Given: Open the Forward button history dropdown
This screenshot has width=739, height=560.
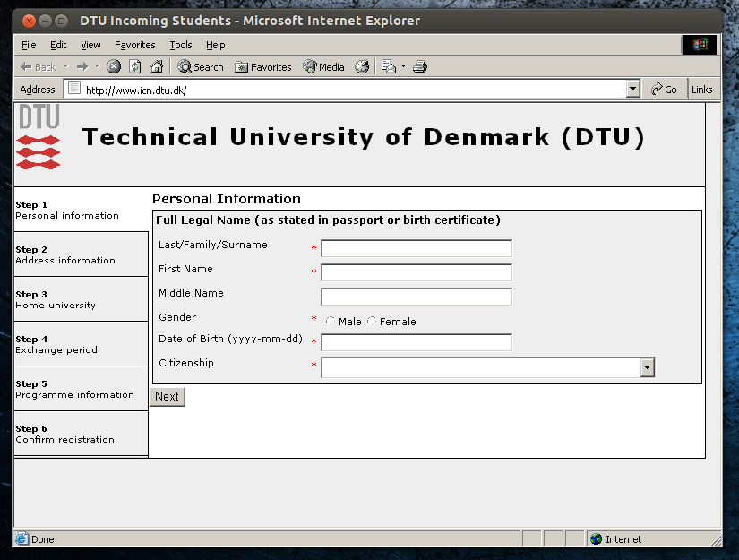Looking at the screenshot, I should point(97,66).
